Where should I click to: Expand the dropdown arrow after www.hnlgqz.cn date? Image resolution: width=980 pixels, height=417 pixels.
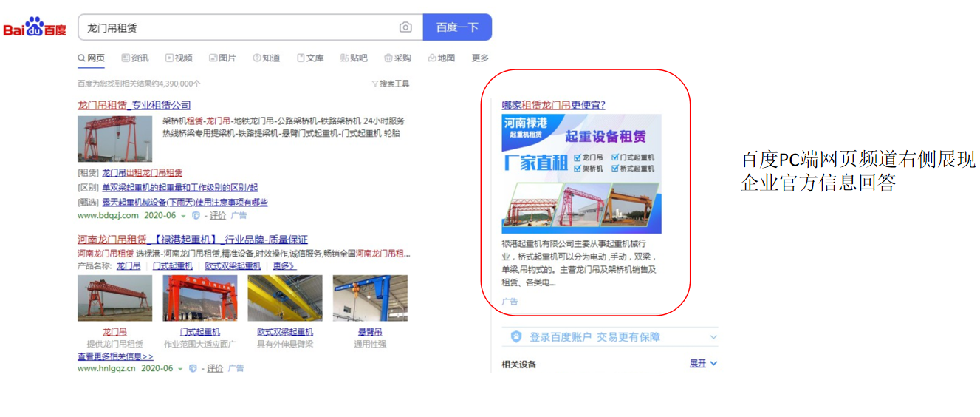pos(180,368)
